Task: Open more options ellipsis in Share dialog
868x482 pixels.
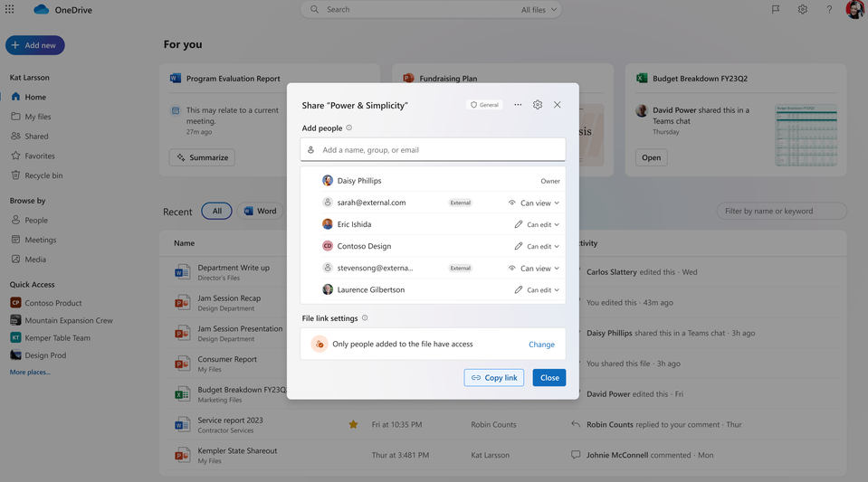Action: [518, 105]
